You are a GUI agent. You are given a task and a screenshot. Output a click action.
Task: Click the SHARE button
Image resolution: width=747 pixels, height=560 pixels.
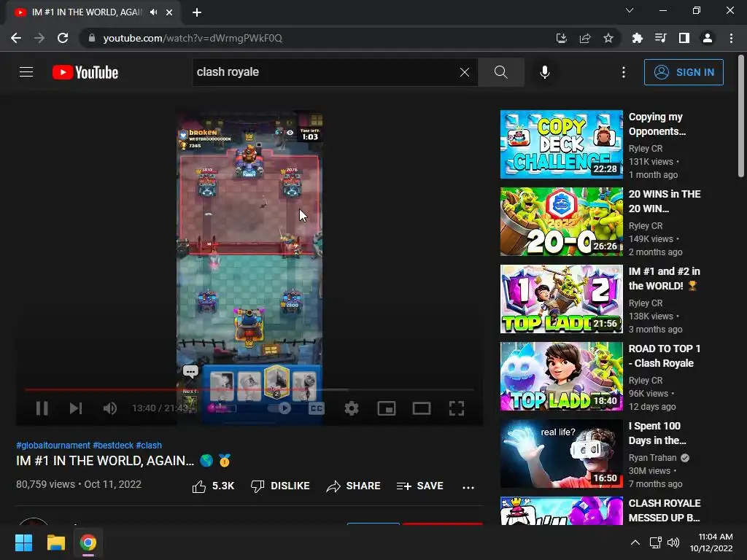click(354, 486)
